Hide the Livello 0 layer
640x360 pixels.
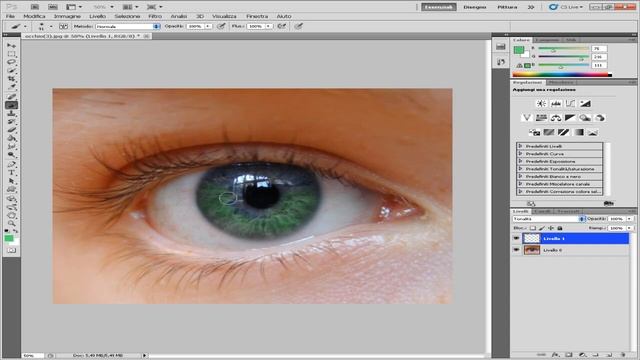(x=516, y=250)
